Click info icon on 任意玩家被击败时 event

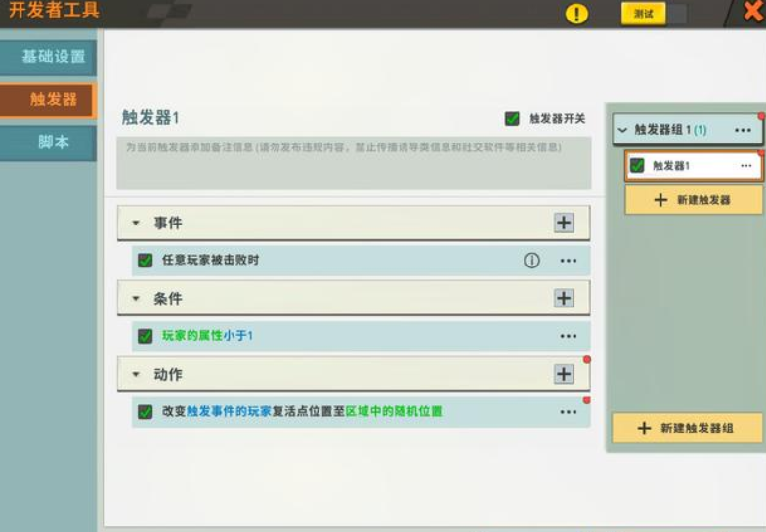pyautogui.click(x=532, y=261)
